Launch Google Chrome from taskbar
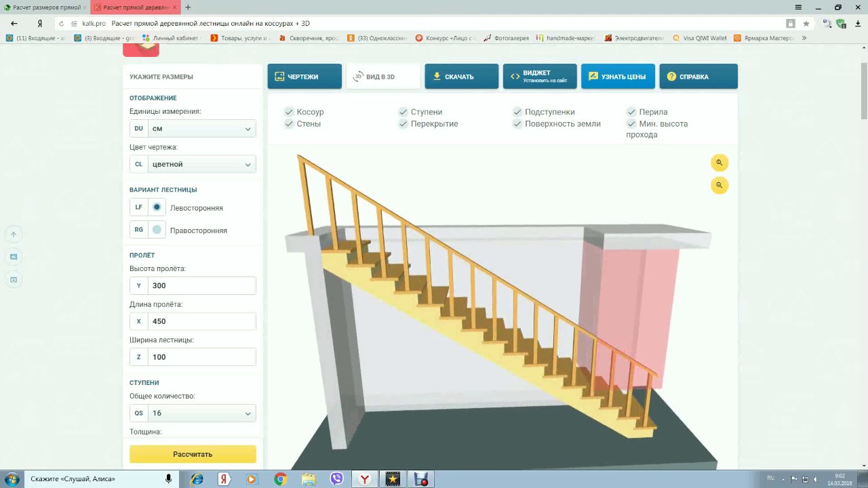The image size is (868, 488). (x=280, y=479)
